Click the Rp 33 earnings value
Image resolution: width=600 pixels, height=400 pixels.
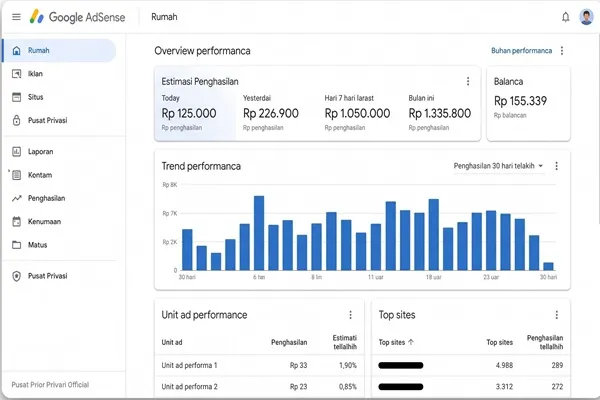298,366
